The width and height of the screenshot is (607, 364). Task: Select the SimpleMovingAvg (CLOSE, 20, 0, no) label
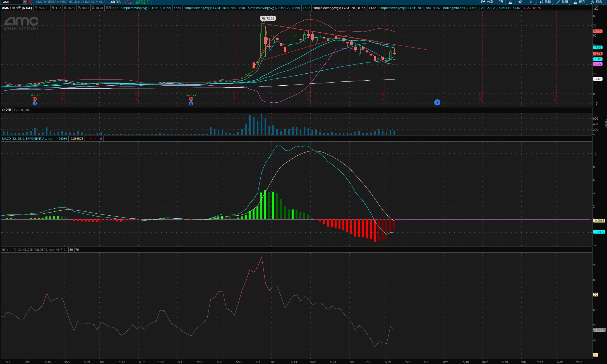tap(274, 8)
